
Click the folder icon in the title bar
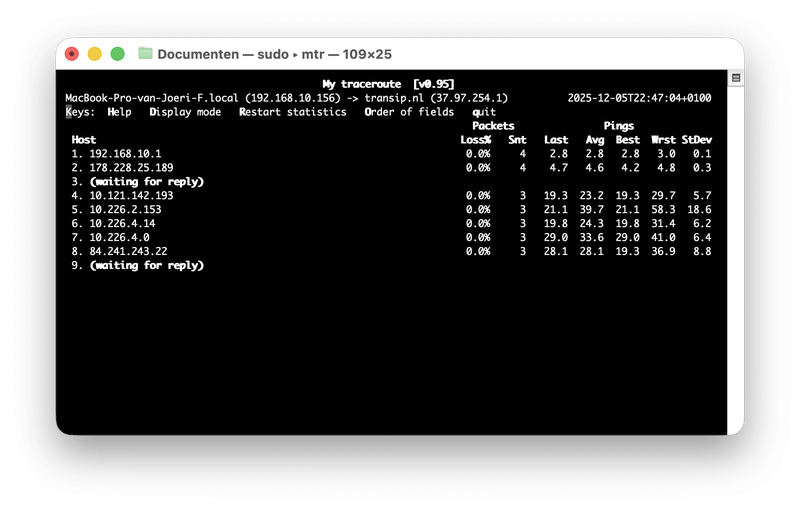145,54
